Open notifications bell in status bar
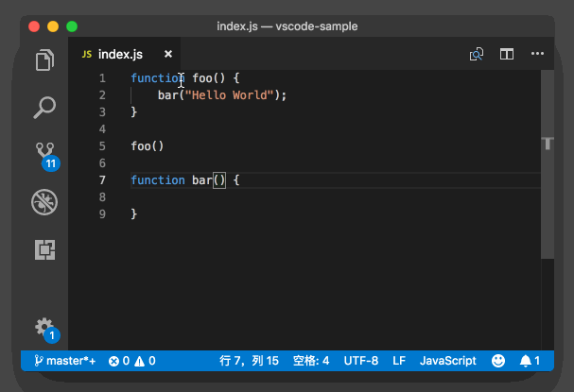574x392 pixels. pyautogui.click(x=530, y=361)
